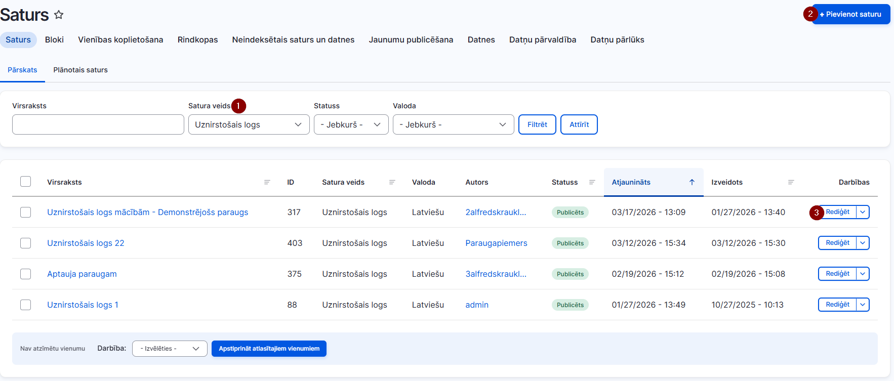The width and height of the screenshot is (894, 381).
Task: Expand actions arrow for Uzņirstošais logs 22
Action: point(863,243)
